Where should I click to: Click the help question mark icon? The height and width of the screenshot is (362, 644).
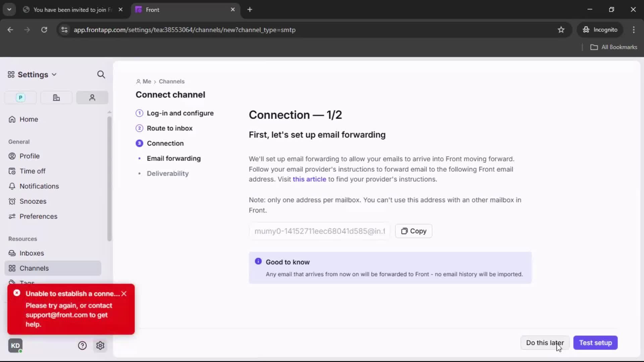tap(82, 346)
